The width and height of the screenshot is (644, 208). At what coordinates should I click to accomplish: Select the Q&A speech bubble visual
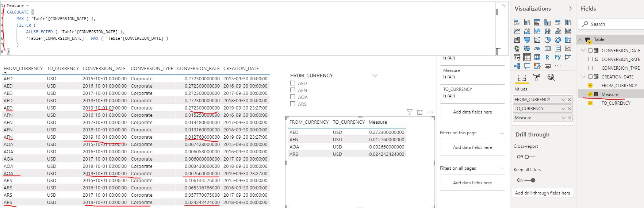point(527,66)
